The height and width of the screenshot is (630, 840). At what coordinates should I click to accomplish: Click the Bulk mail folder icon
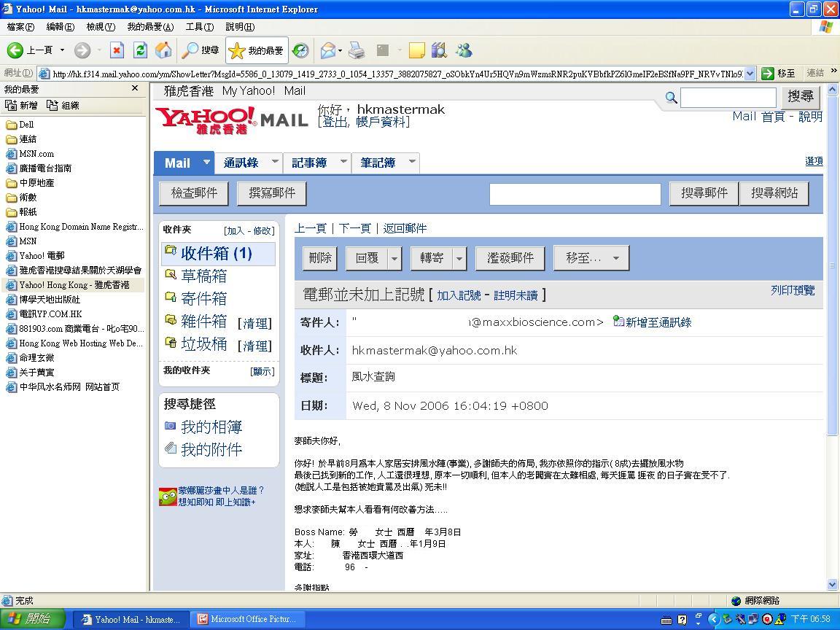(171, 320)
